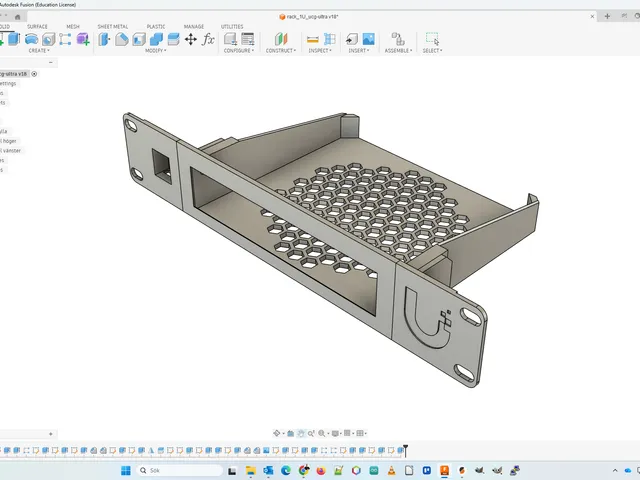Click the Insert Canvas image icon

pos(369,39)
